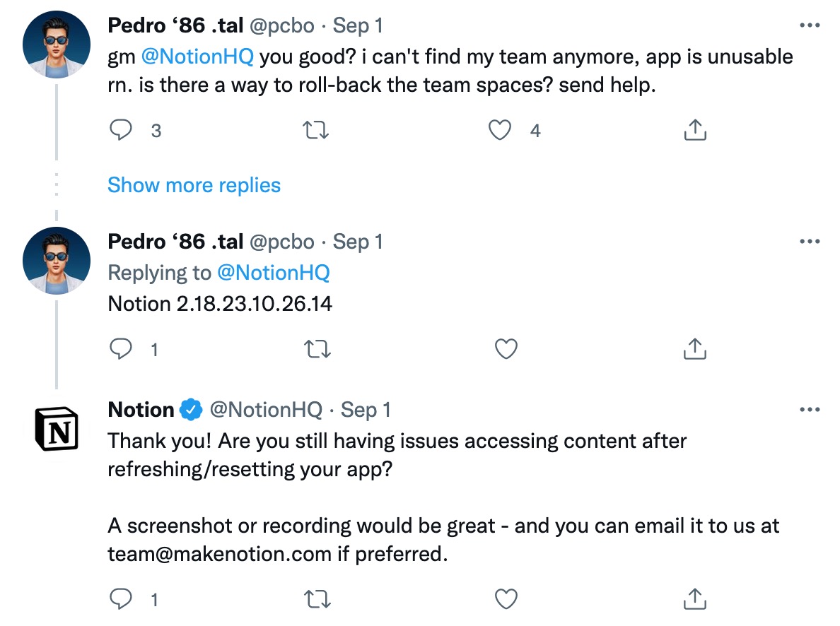
Task: Reply to Notion's support response tweet
Action: [122, 600]
